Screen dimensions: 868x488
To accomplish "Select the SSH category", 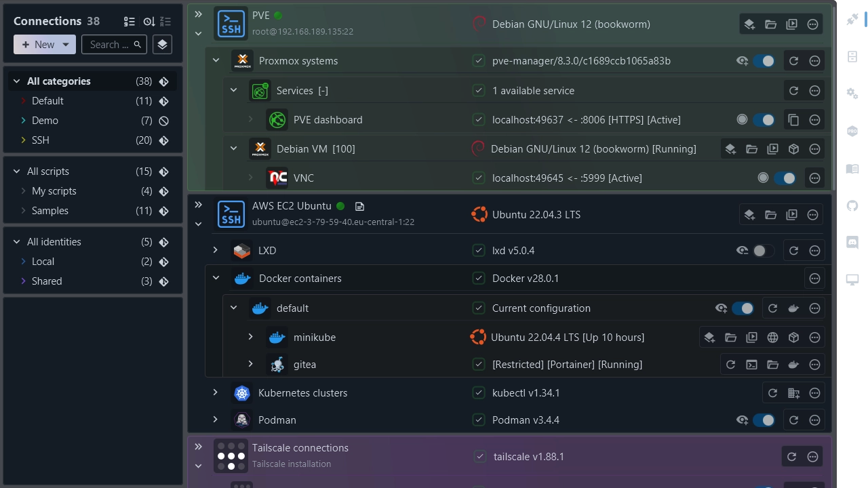I will point(41,140).
